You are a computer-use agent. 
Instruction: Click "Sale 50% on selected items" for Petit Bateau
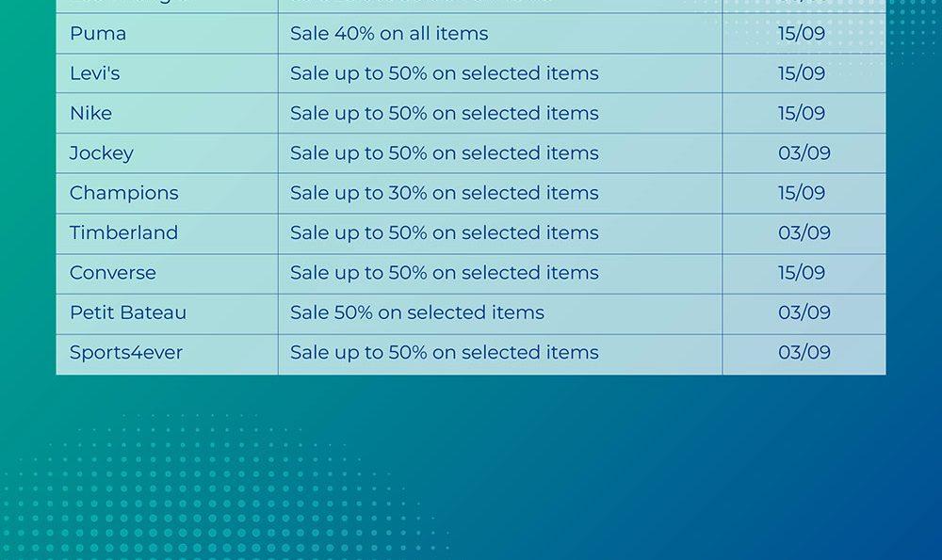(x=417, y=312)
